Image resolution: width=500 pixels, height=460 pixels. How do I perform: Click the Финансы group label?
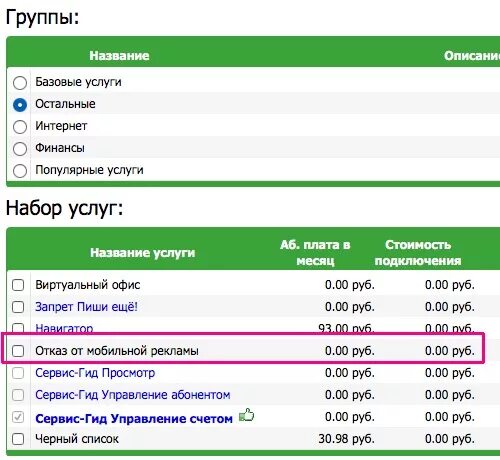tap(60, 148)
